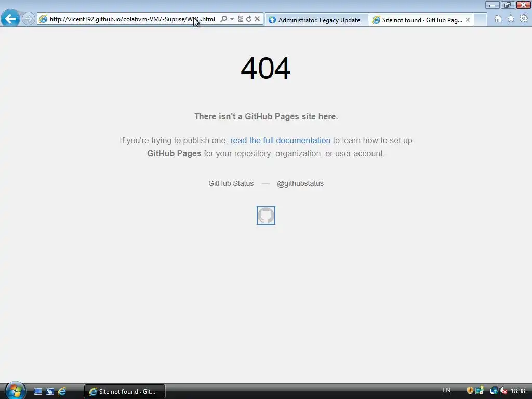Restore down the browser window
Image resolution: width=532 pixels, height=399 pixels.
[x=507, y=5]
